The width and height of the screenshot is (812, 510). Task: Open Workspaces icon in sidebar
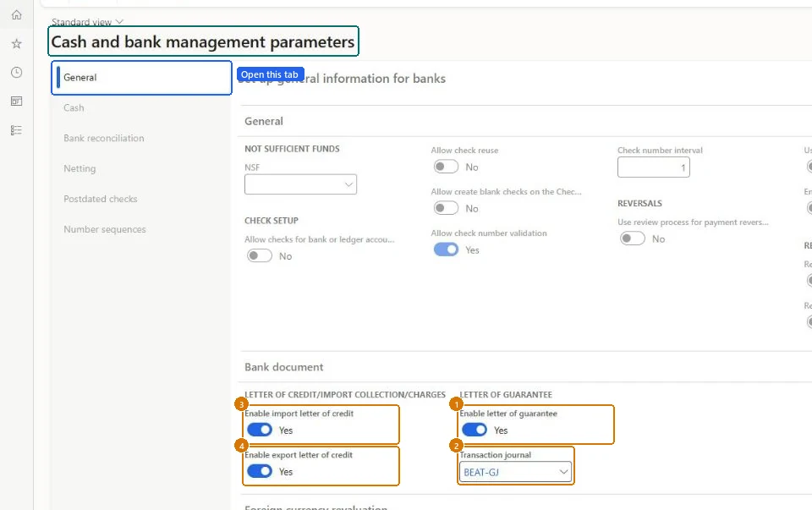pos(17,101)
